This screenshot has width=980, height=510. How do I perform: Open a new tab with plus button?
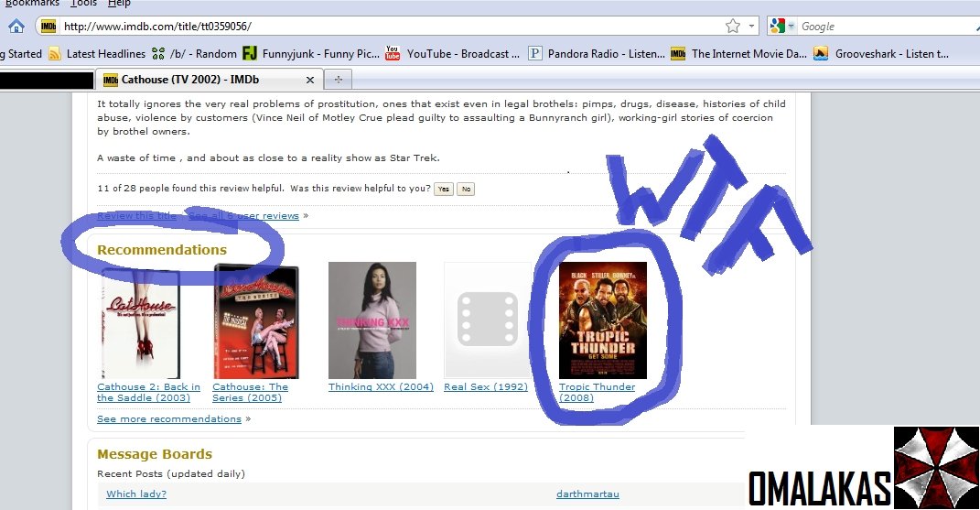[x=339, y=80]
